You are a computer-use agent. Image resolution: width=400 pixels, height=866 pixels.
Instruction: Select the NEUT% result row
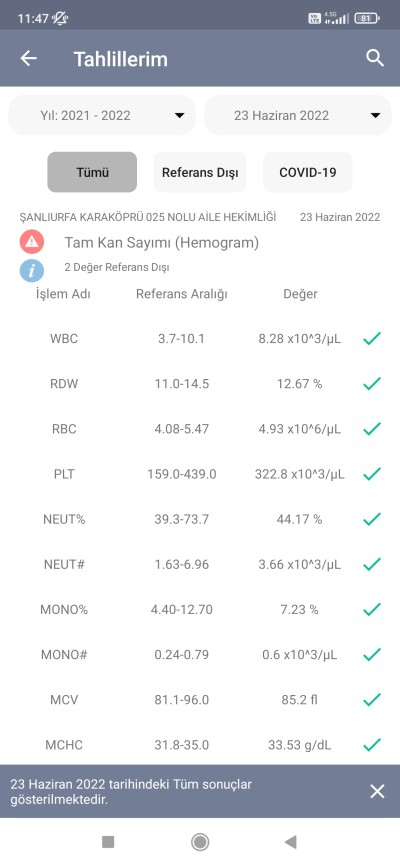click(200, 519)
